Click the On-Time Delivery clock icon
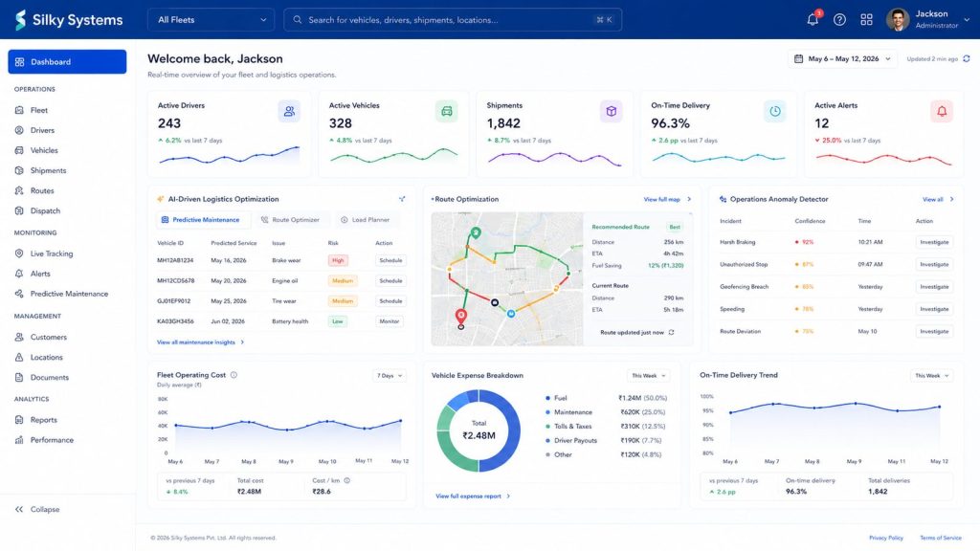This screenshot has height=551, width=980. [775, 111]
